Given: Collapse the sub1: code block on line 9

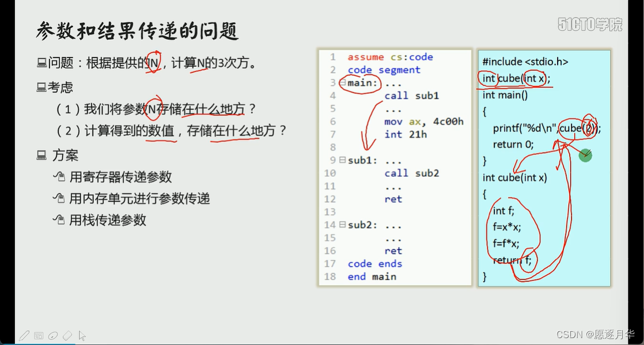Looking at the screenshot, I should click(x=342, y=160).
